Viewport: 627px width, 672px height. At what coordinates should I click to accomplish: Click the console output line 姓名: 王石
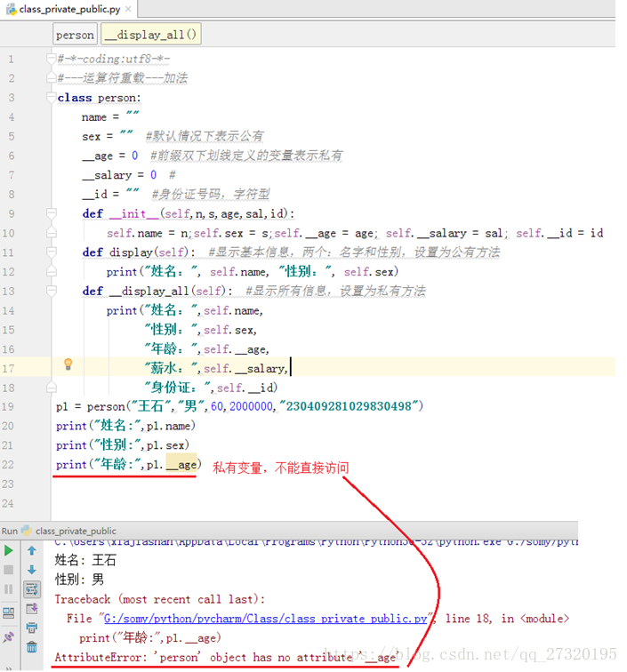point(85,560)
